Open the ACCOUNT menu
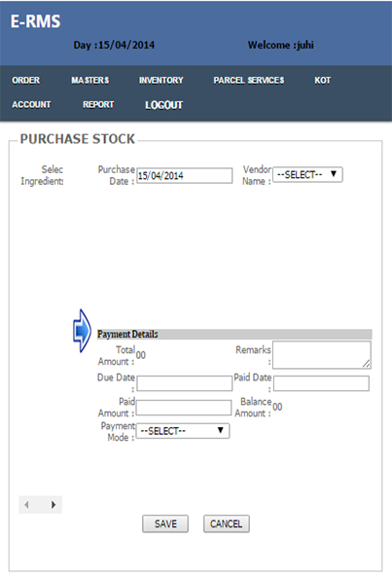This screenshot has width=392, height=577. click(31, 104)
